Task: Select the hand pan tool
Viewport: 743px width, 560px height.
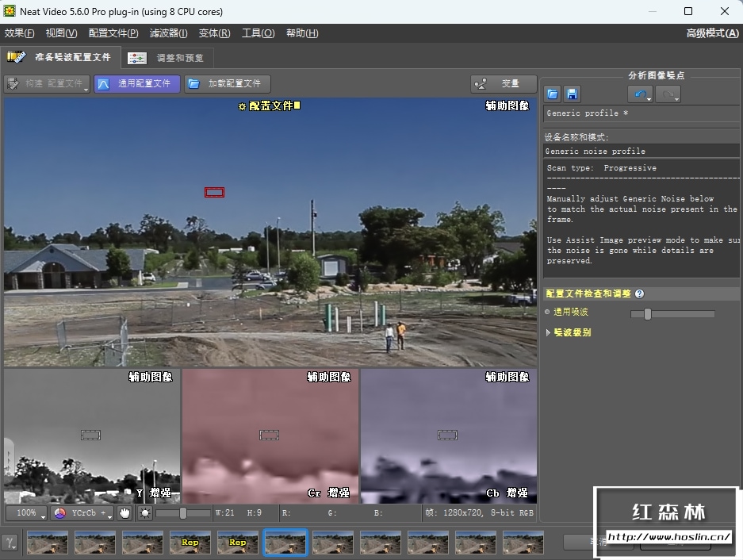Action: (124, 513)
